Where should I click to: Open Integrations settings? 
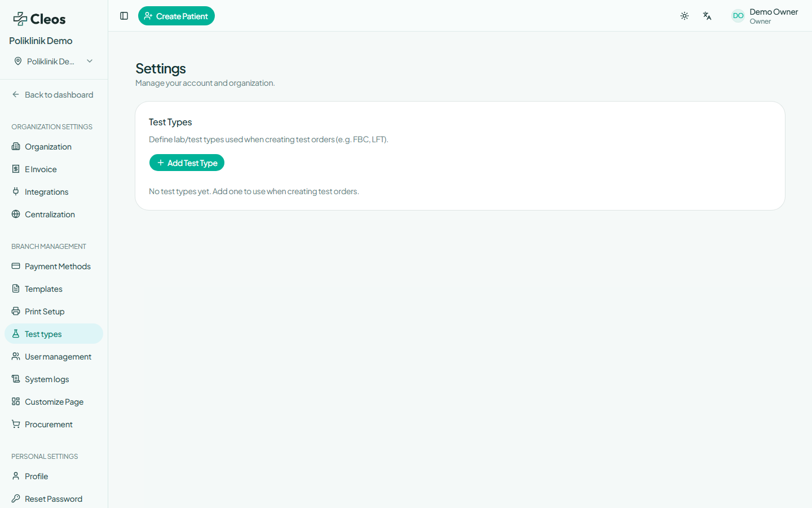click(54, 192)
